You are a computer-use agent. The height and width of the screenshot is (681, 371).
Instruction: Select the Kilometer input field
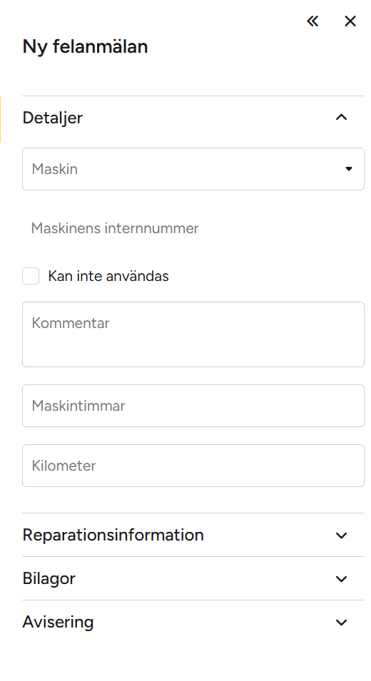pyautogui.click(x=193, y=466)
